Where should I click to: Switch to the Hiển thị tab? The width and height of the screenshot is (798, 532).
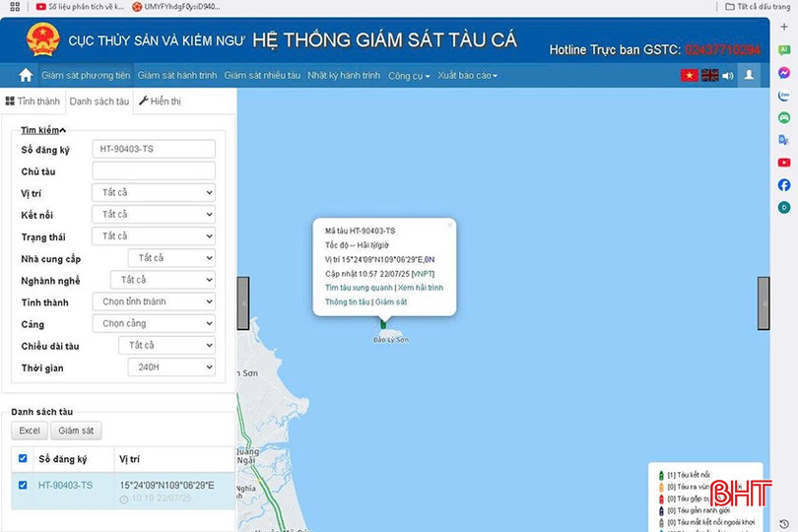coord(160,100)
